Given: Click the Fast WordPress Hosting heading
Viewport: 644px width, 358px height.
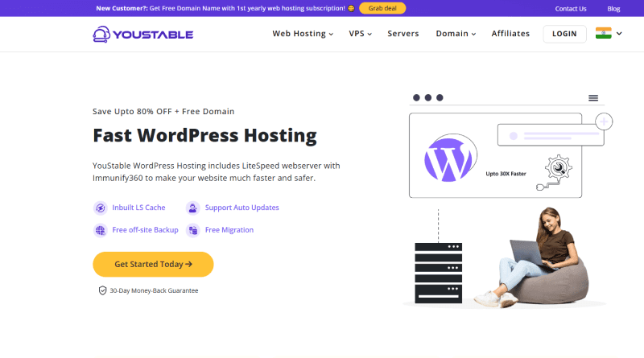Looking at the screenshot, I should coord(204,135).
